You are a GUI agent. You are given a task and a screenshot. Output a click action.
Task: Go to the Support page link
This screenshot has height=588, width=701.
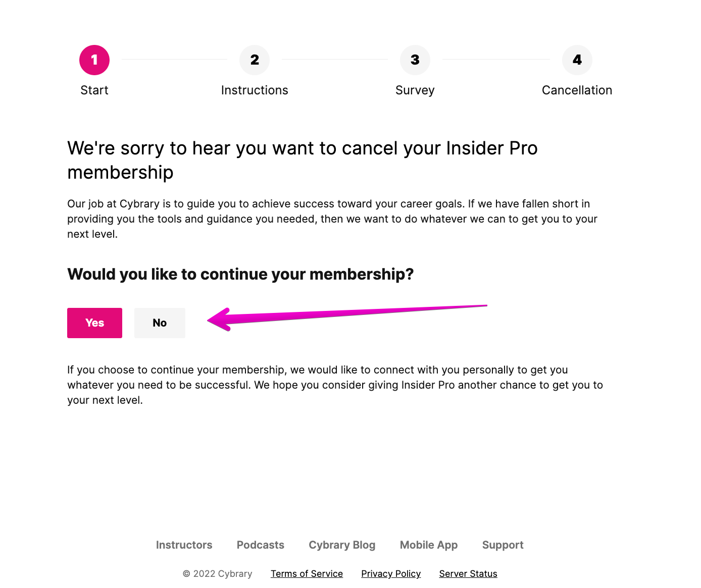click(503, 545)
